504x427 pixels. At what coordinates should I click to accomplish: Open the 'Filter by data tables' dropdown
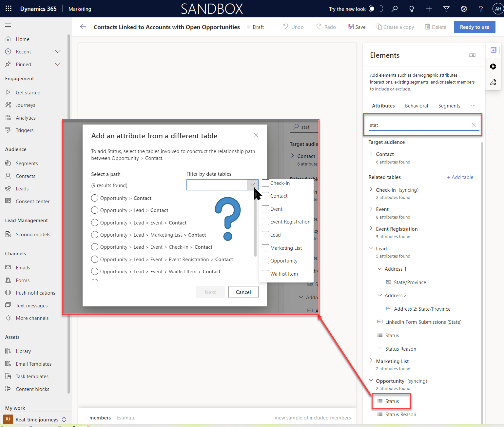[x=252, y=184]
